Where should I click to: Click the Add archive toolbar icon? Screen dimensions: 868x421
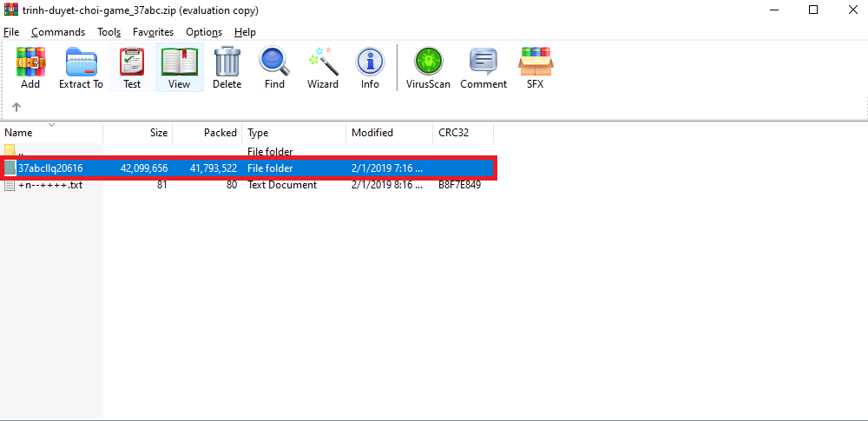30,68
